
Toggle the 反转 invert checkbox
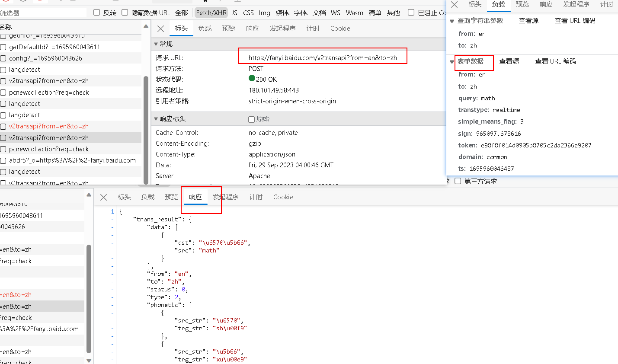click(x=97, y=13)
